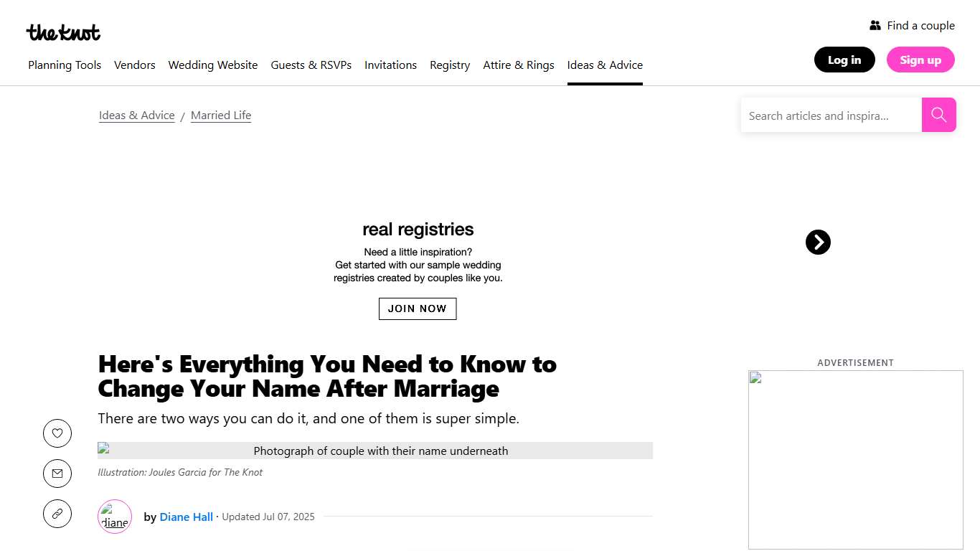
Task: Click Diane Hall's author avatar
Action: (115, 517)
